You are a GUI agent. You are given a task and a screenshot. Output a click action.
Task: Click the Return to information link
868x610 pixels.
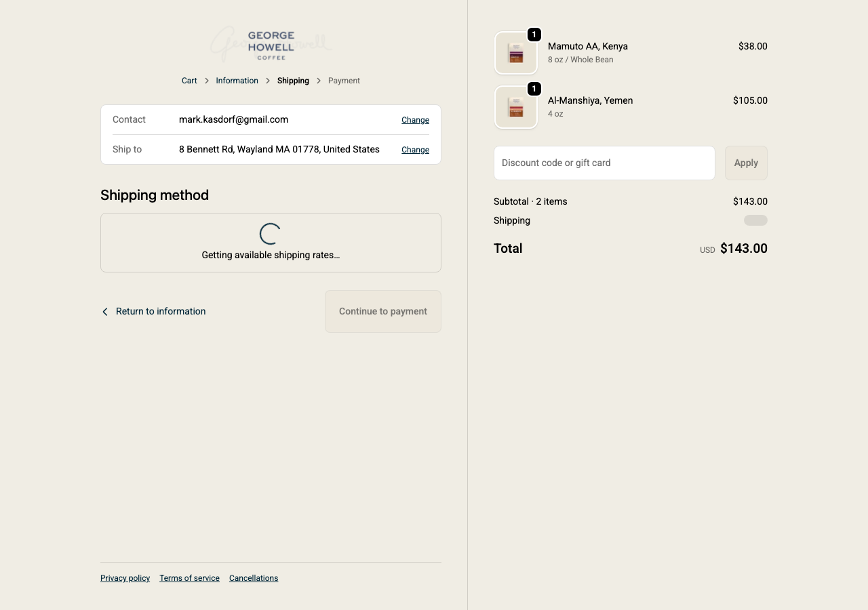click(161, 312)
